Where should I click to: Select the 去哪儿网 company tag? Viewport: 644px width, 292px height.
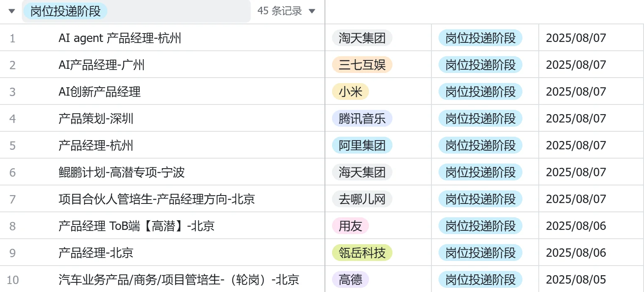coord(362,199)
